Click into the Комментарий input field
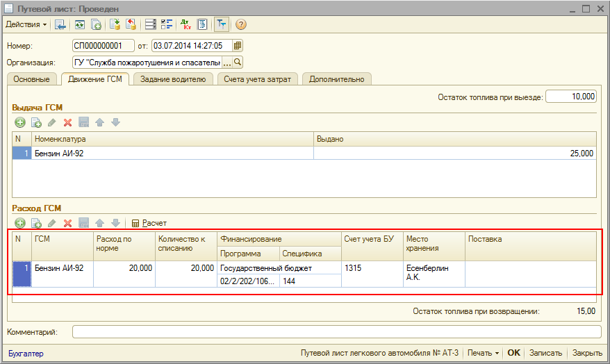 pos(336,332)
